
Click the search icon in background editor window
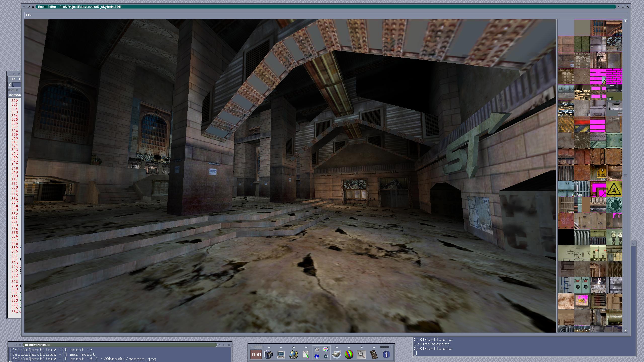10,85
